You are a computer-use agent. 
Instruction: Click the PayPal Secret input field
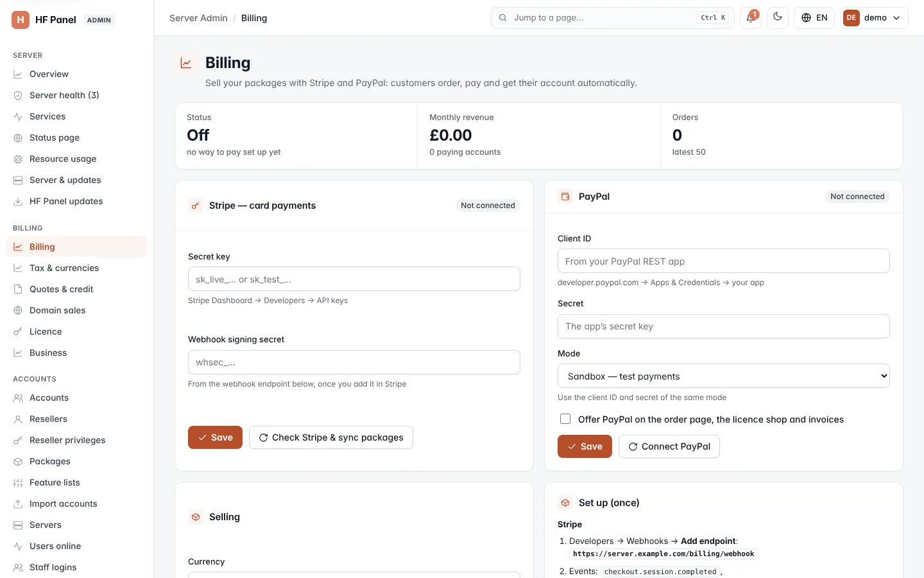coord(724,326)
